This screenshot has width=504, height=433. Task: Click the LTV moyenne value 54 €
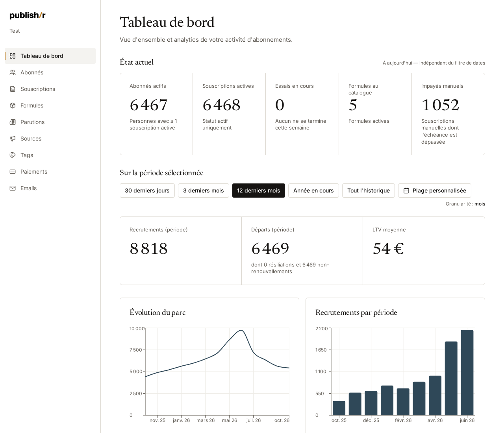388,249
